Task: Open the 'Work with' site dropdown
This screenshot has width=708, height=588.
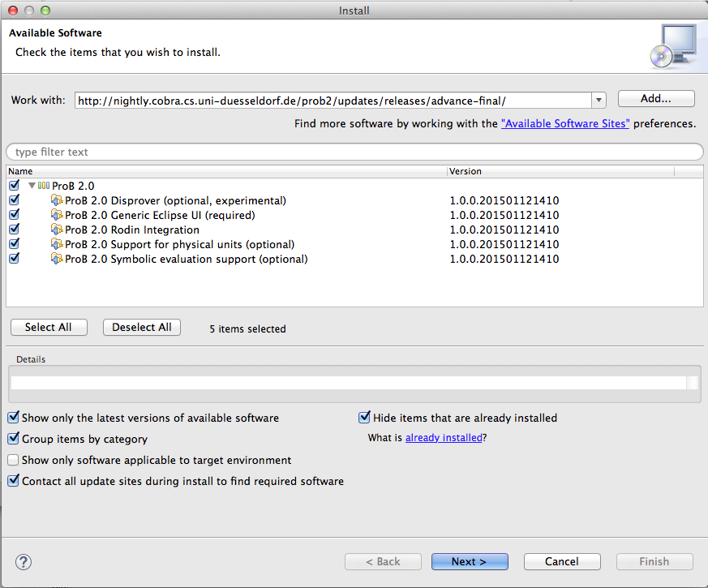Action: coord(599,101)
